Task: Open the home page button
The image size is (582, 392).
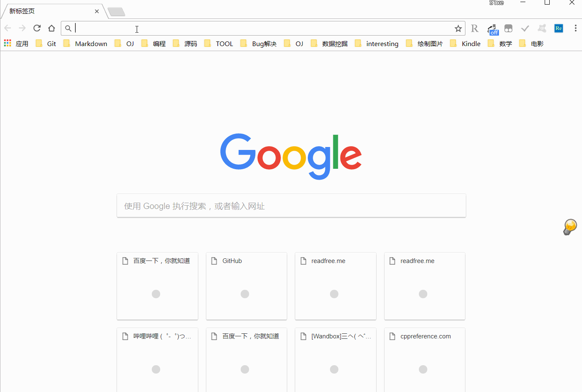Action: (52, 28)
